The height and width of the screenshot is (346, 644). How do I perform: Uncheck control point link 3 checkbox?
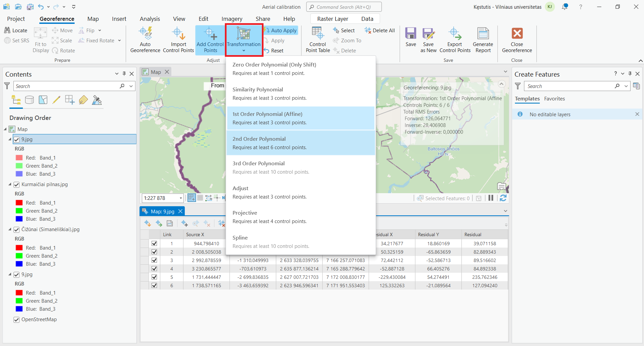click(x=154, y=260)
